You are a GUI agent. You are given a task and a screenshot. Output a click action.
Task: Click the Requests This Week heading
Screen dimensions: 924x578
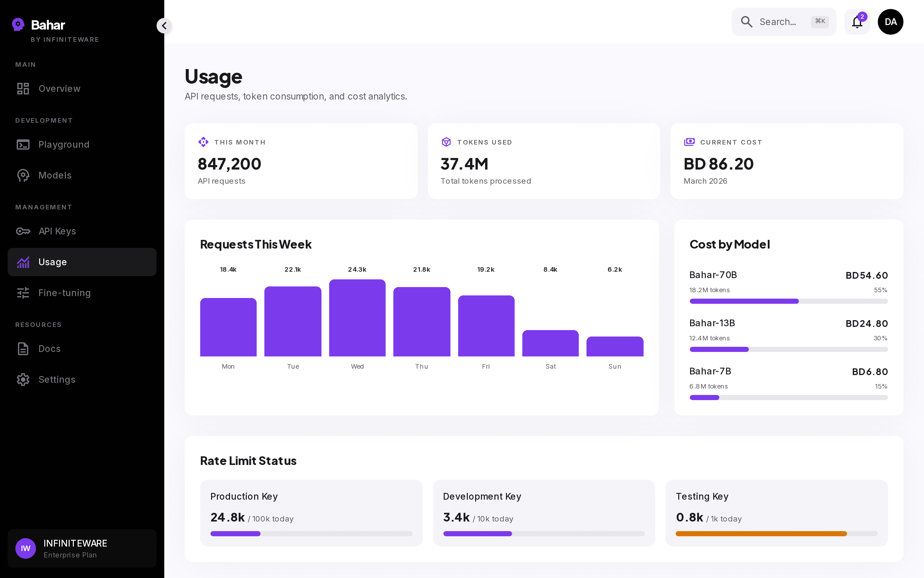click(256, 244)
